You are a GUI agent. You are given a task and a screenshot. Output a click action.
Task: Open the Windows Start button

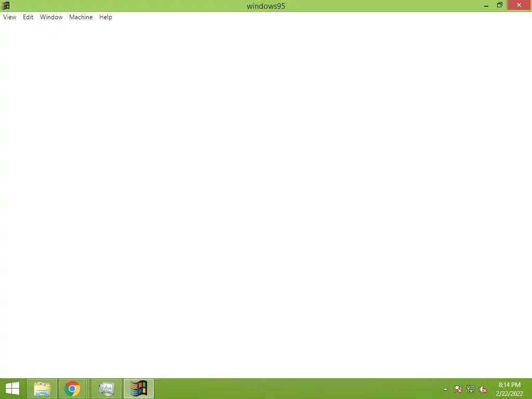tap(12, 389)
